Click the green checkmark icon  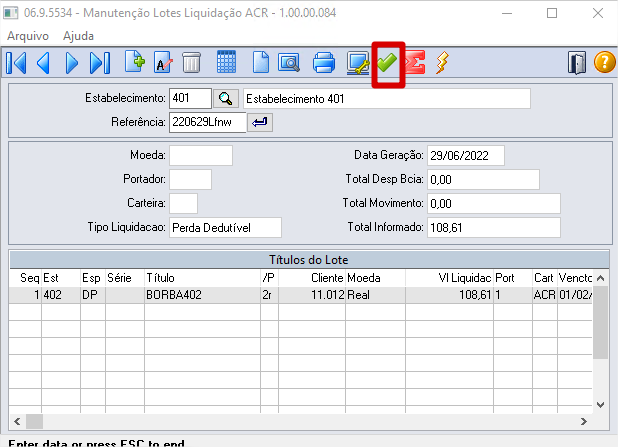coord(387,62)
